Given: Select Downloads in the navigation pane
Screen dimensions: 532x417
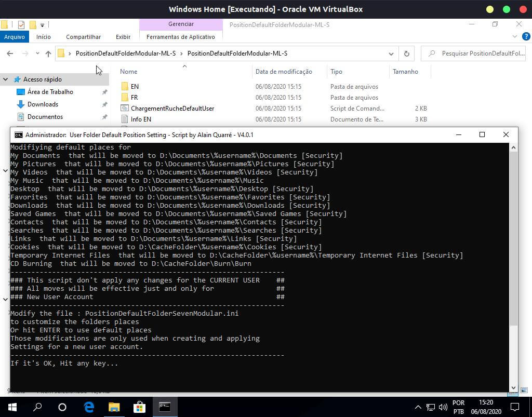Looking at the screenshot, I should tap(43, 104).
